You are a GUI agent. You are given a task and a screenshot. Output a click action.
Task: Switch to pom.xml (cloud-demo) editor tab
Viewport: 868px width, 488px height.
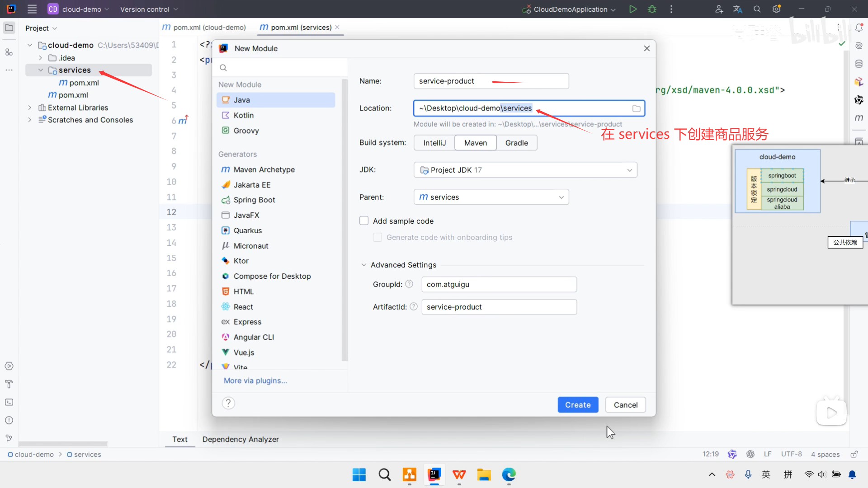204,28
